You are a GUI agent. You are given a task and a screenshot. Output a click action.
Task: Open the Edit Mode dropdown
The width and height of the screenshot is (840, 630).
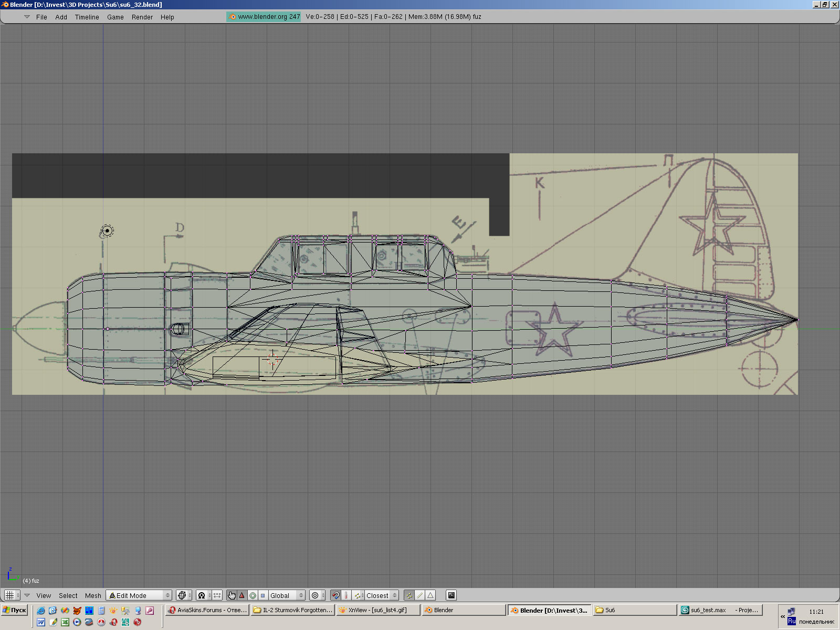tap(139, 595)
